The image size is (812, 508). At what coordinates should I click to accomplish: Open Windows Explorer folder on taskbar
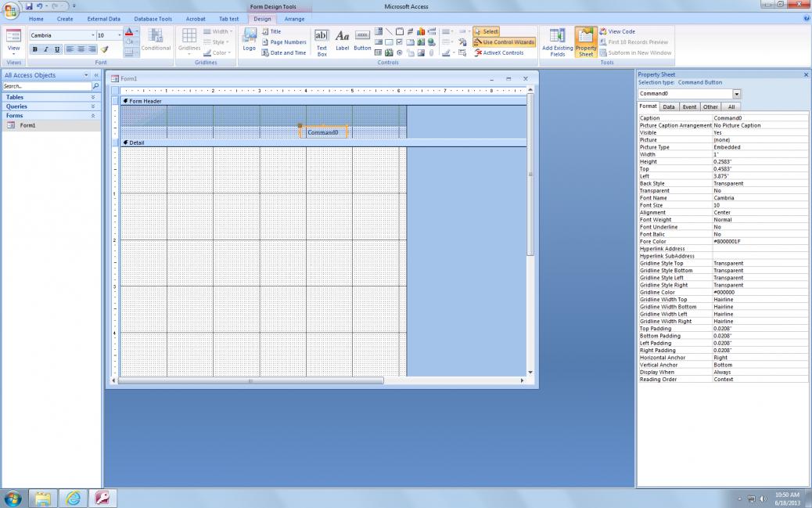pos(43,498)
